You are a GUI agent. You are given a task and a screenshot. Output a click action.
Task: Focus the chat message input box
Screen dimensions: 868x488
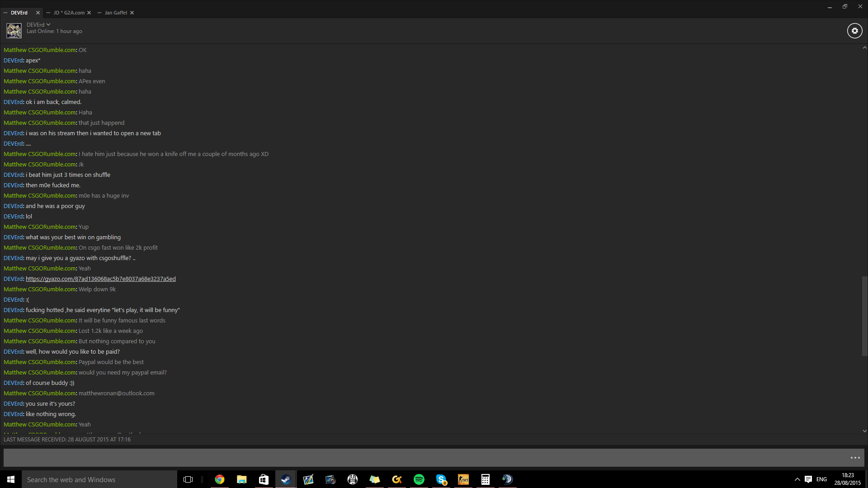pos(425,458)
